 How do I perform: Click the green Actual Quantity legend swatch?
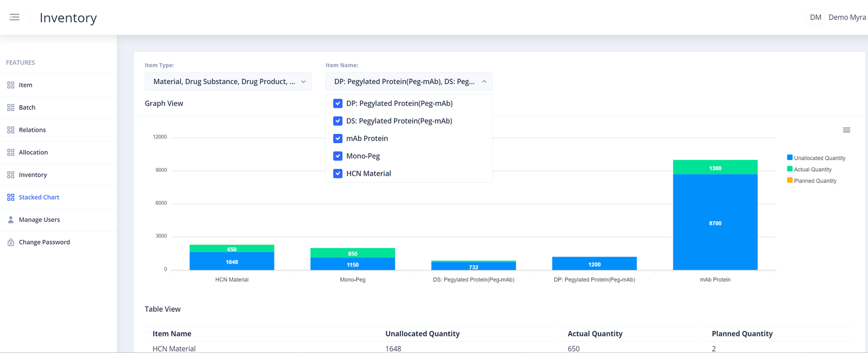790,169
